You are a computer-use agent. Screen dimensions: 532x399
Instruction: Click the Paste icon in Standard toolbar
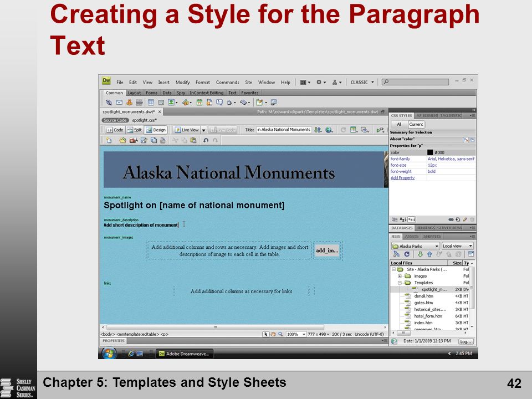[x=193, y=140]
